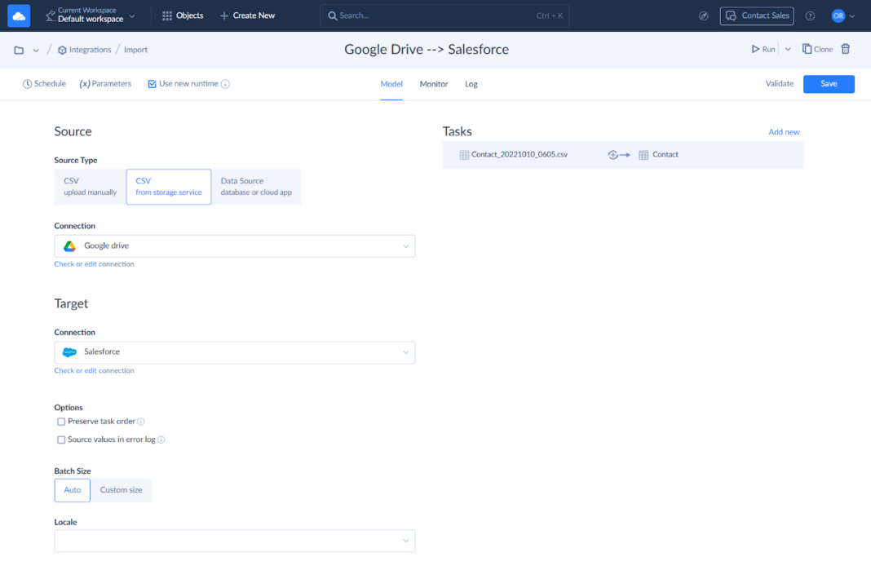Click the Skyvia cloud logo icon
The height and width of the screenshot is (588, 871).
(18, 15)
